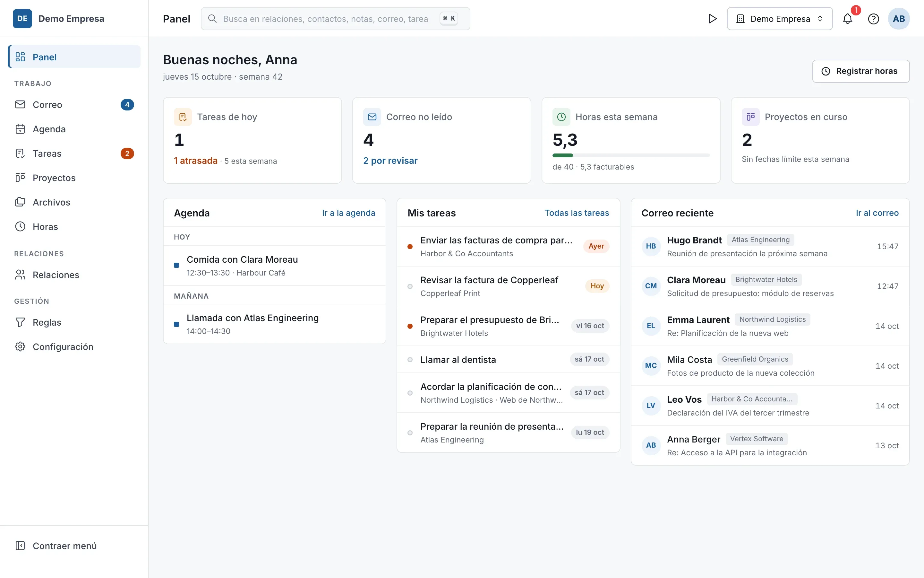Open Relaciones in the sidebar
The height and width of the screenshot is (578, 924).
tap(74, 275)
